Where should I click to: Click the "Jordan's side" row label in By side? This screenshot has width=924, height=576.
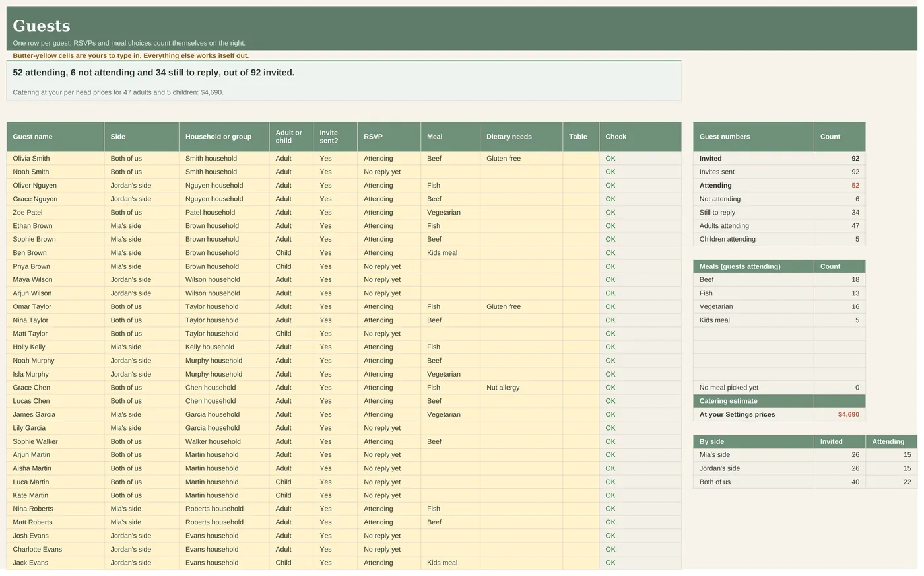(753, 468)
